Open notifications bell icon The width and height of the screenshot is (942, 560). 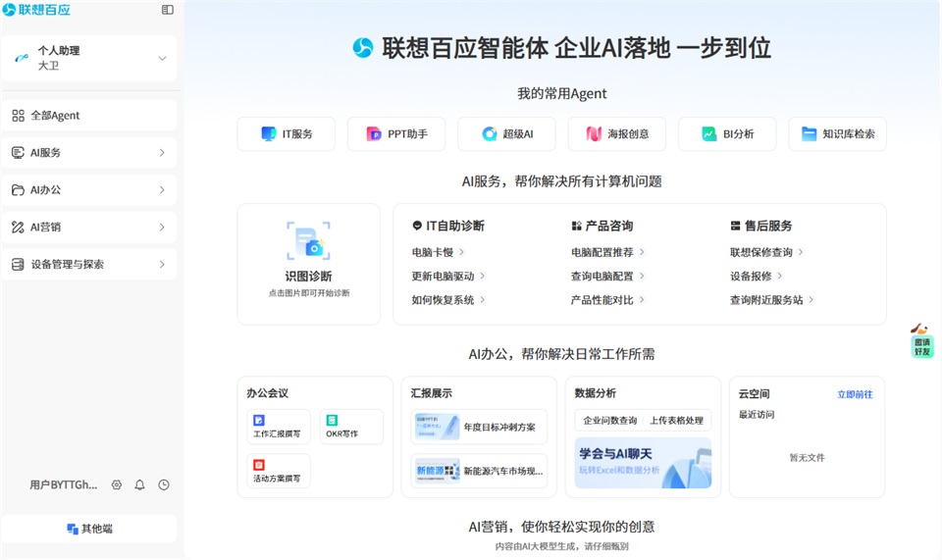(x=139, y=484)
